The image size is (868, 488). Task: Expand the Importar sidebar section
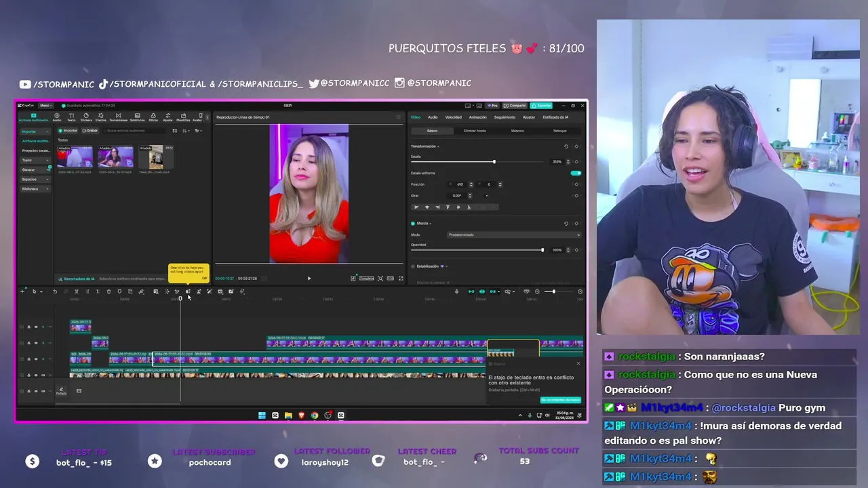point(35,131)
